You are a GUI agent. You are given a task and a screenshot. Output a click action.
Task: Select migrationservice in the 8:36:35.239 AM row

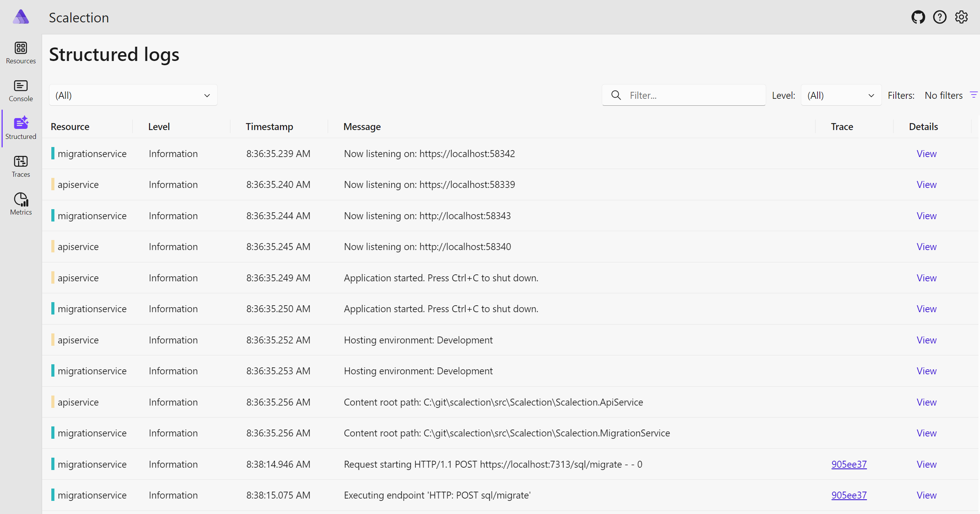click(x=92, y=154)
